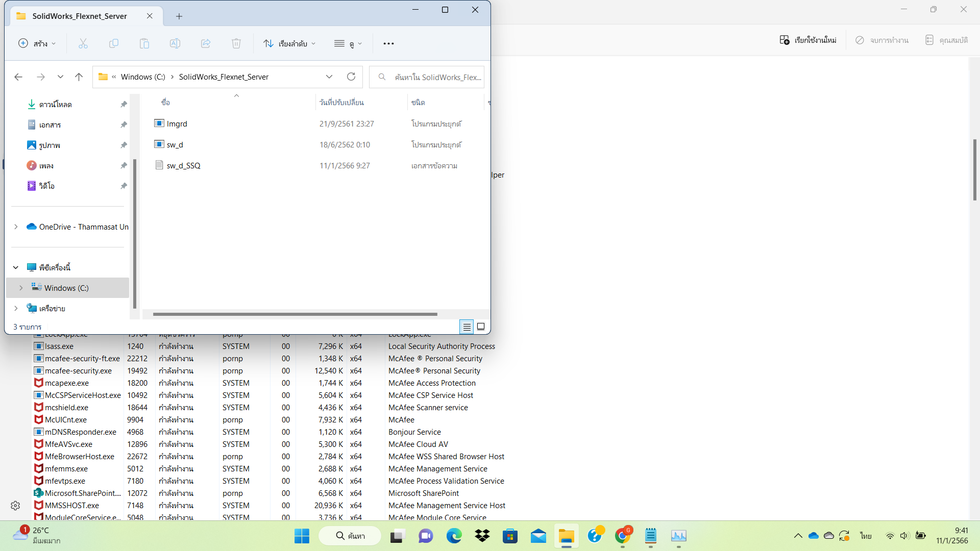980x551 pixels.
Task: Click the Rename icon in toolbar
Action: point(175,44)
